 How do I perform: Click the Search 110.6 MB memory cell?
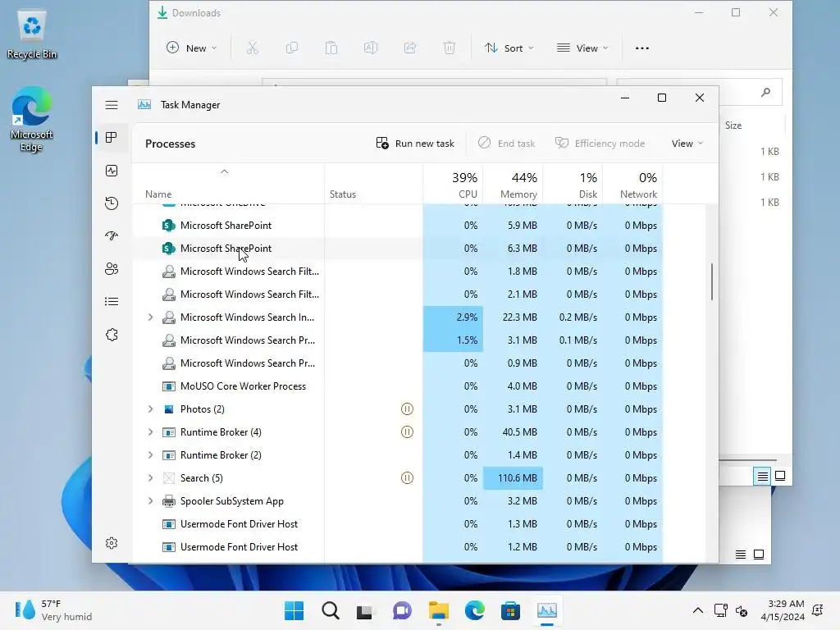point(514,478)
